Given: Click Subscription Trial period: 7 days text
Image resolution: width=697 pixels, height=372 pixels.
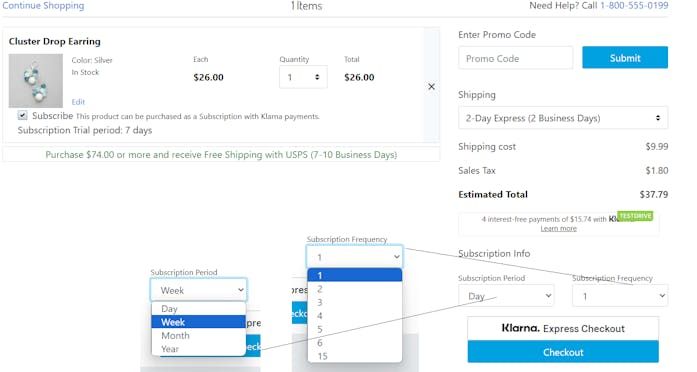Looking at the screenshot, I should 85,130.
